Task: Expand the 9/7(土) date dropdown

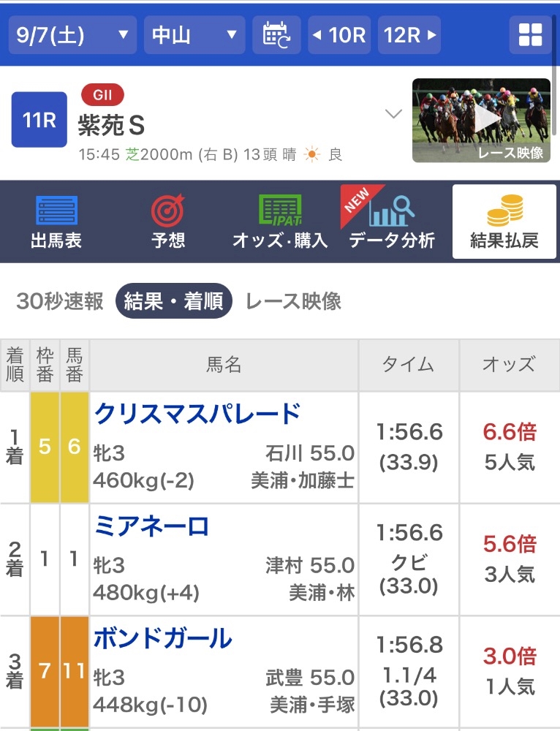Action: point(73,34)
